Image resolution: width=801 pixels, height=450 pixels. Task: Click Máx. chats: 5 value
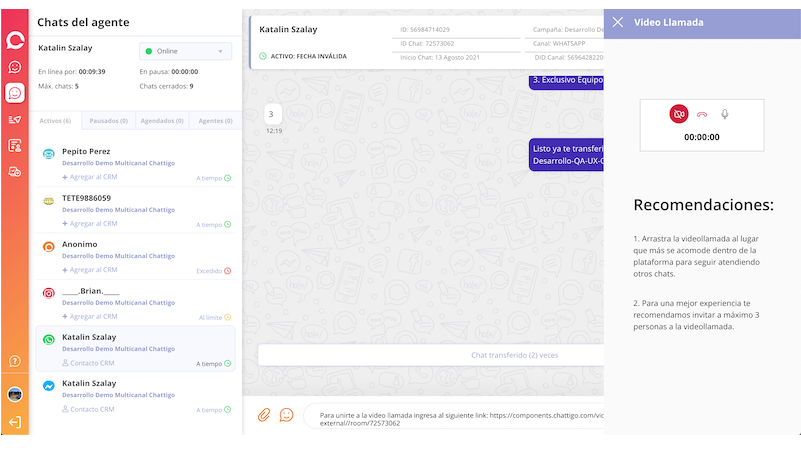(58, 86)
